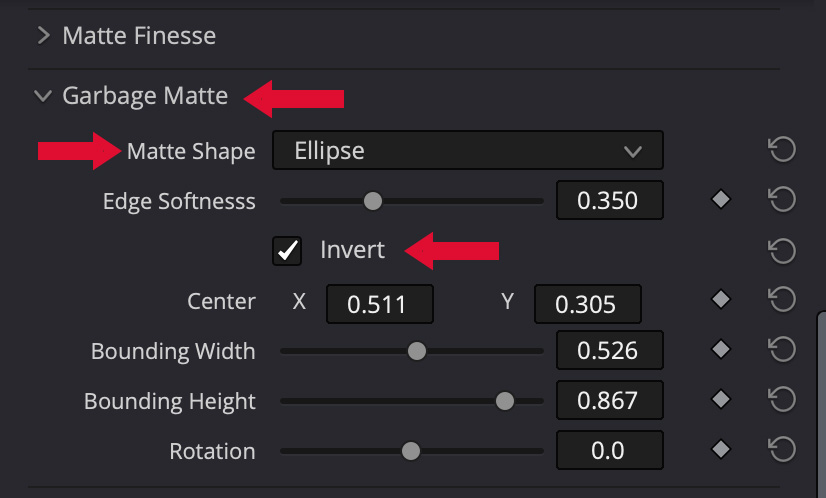The width and height of the screenshot is (826, 498).
Task: Set keyframe on Bounding Height
Action: click(x=721, y=400)
